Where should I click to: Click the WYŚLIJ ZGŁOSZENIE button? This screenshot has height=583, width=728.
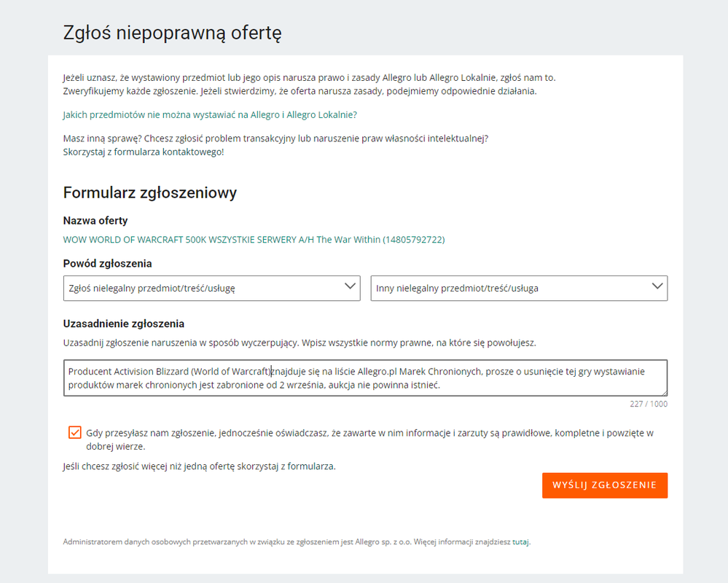pos(605,485)
